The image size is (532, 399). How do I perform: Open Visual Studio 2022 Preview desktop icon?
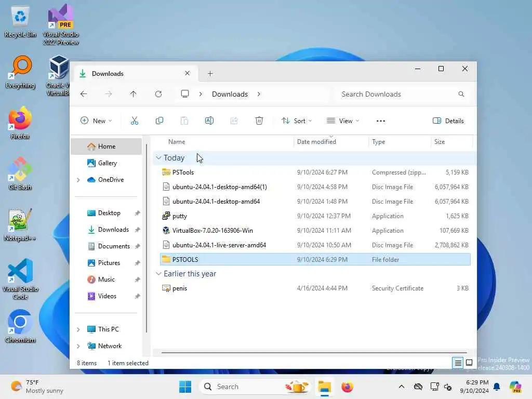61,24
